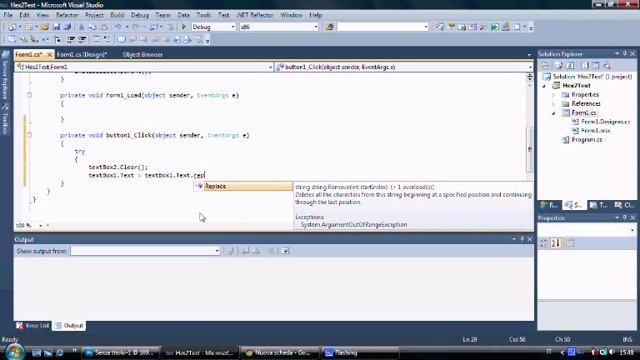Viewport: 640px width, 360px height.
Task: Start debugging with the green play icon
Action: pyautogui.click(x=184, y=27)
